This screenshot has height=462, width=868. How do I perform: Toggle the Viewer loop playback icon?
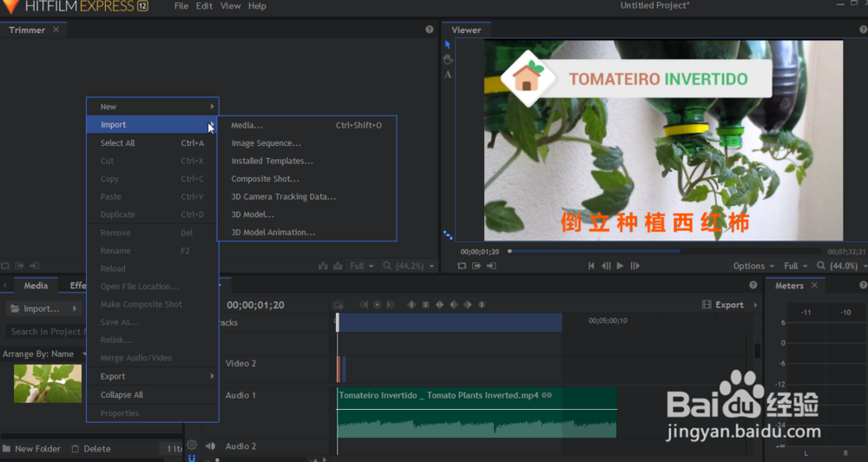(462, 266)
